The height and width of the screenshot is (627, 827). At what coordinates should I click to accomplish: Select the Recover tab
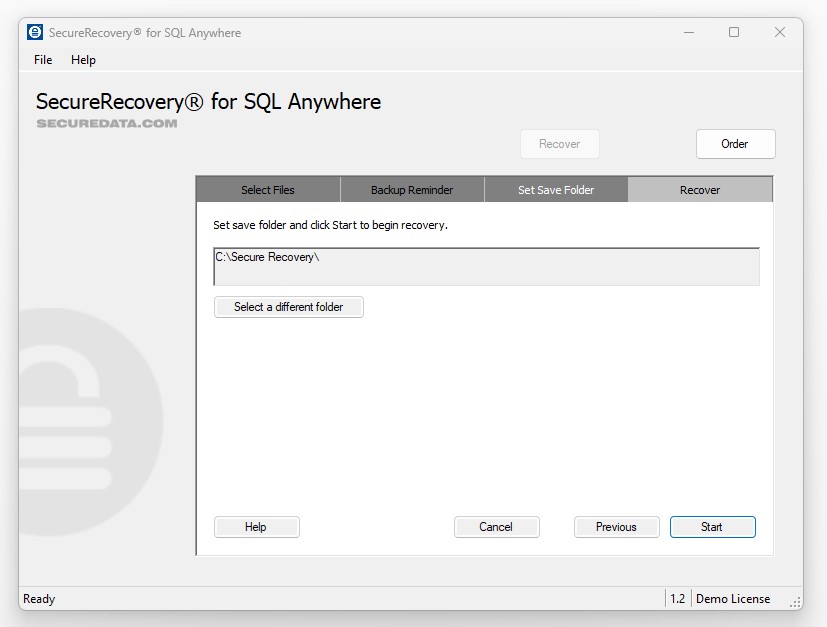click(x=699, y=189)
